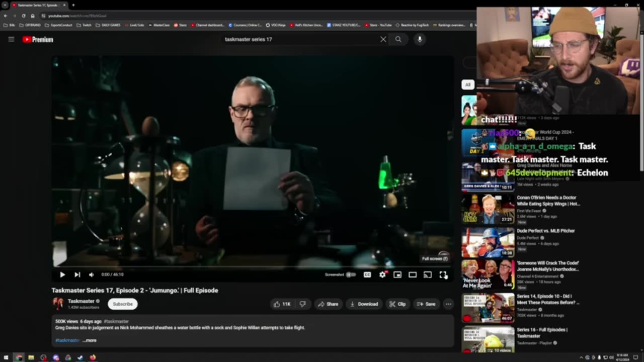Image resolution: width=644 pixels, height=362 pixels.
Task: Open more actions three-dot menu
Action: coord(448,304)
